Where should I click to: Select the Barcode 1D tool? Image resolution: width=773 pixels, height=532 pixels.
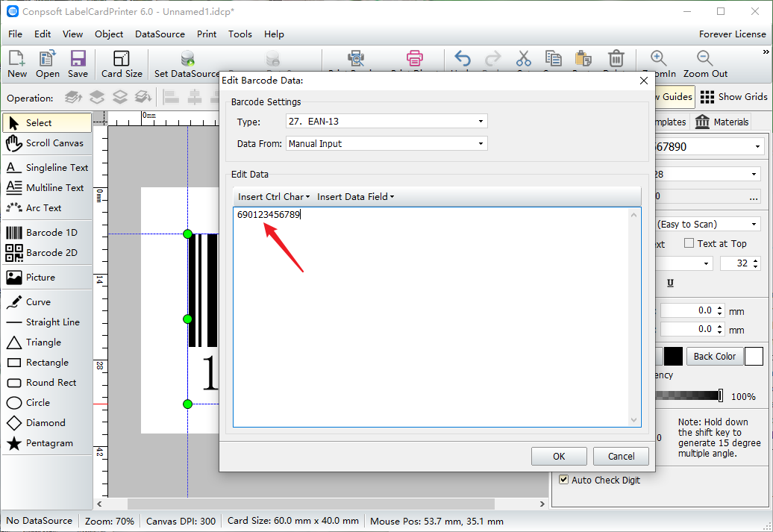pos(47,232)
